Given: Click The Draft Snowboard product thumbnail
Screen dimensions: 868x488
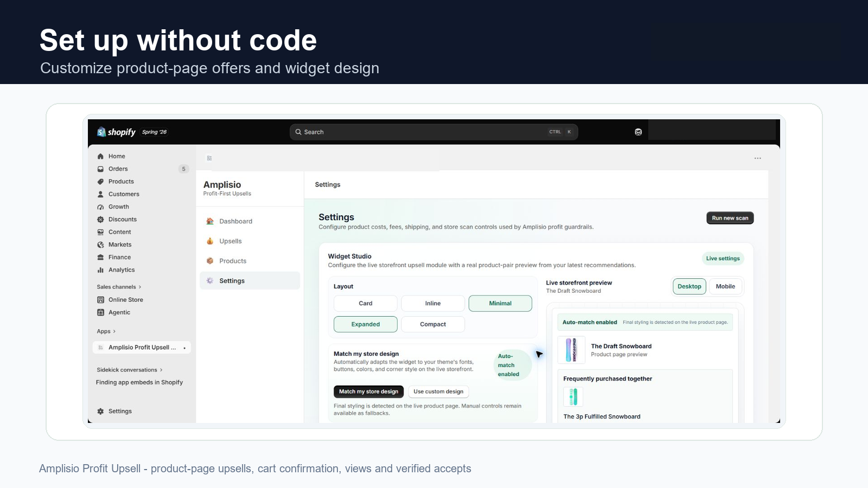Looking at the screenshot, I should click(571, 350).
